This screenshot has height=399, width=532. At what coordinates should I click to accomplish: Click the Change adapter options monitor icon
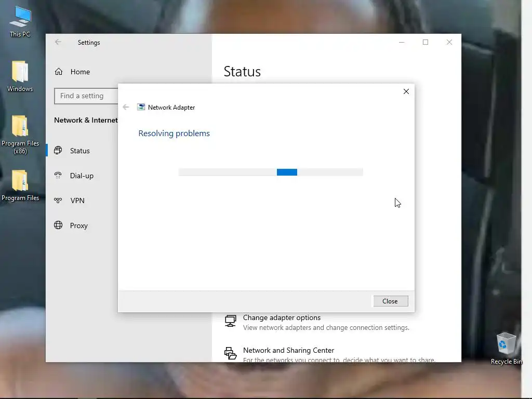coord(230,321)
